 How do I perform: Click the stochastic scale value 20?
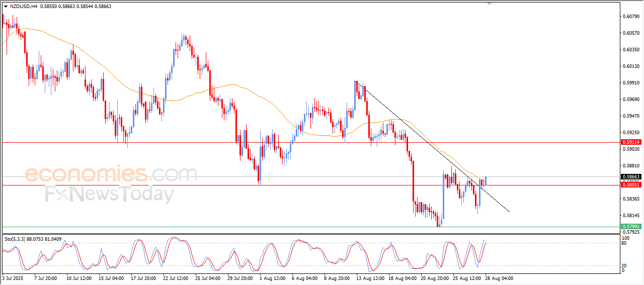point(625,265)
